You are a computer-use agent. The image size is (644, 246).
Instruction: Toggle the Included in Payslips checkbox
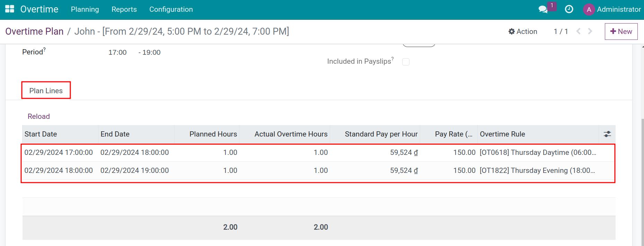point(406,62)
